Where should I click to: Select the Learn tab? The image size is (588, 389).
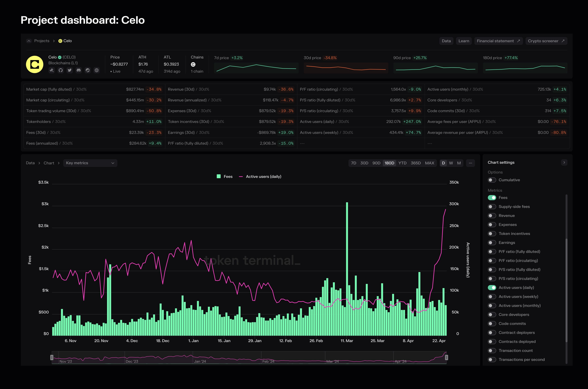pyautogui.click(x=464, y=41)
